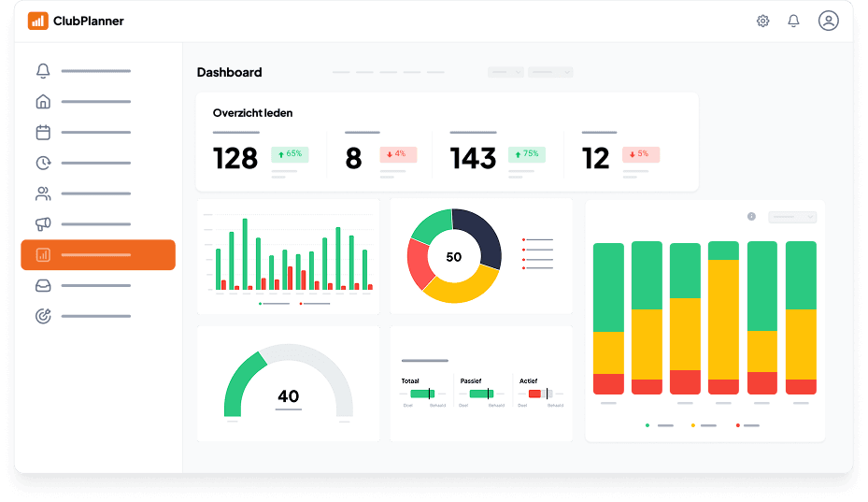Go to the home icon in sidebar
Screen dimensions: 868x502
click(x=43, y=102)
